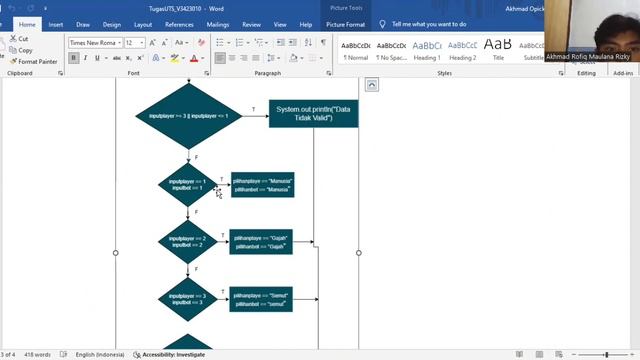This screenshot has width=640, height=360.
Task: Copy the selection to clipboard
Action: [x=20, y=50]
